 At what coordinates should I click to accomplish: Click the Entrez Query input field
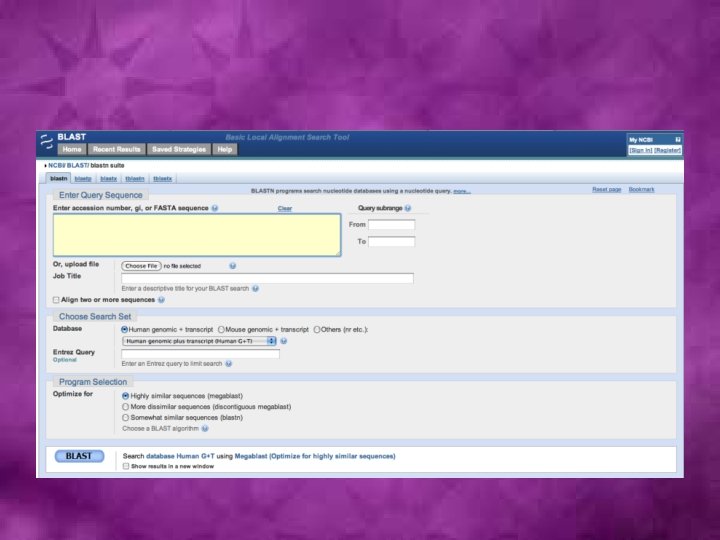click(x=201, y=354)
